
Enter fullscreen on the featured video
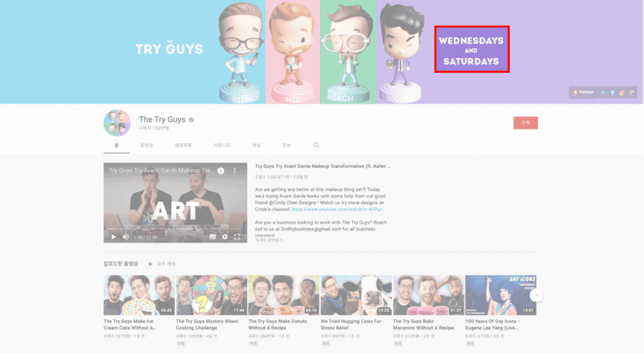(237, 237)
